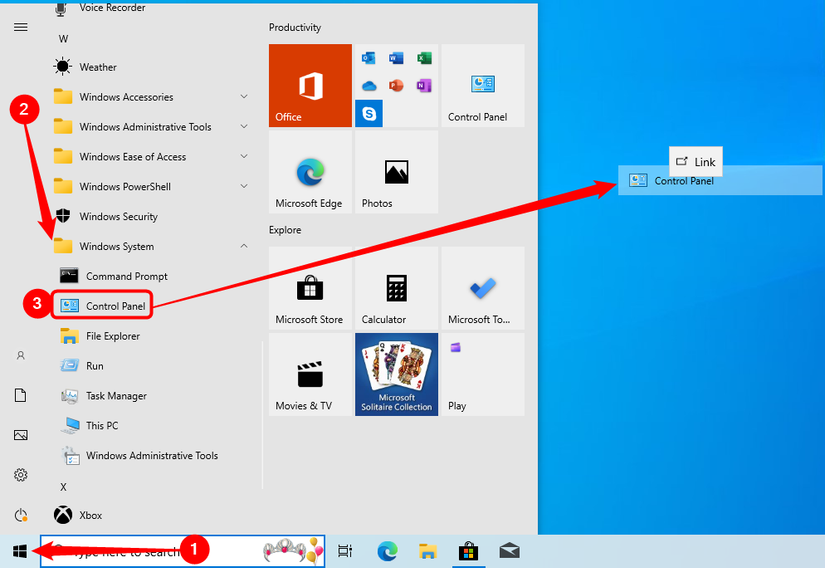Open the Microsoft Store tile

[310, 289]
